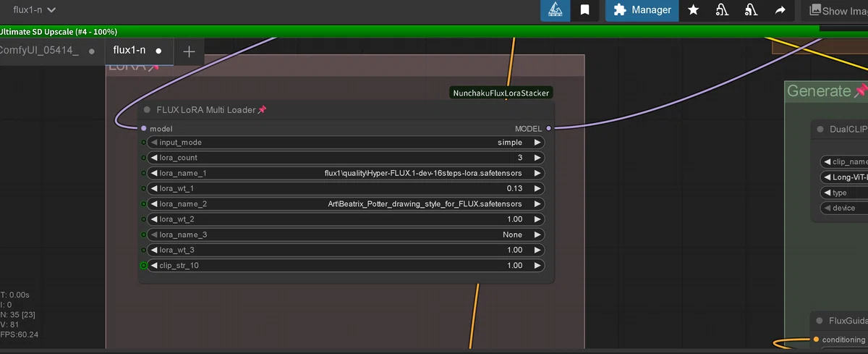Click input socket dot beside lora_wt_2
Viewport: 868px width, 354px height.
pos(143,219)
